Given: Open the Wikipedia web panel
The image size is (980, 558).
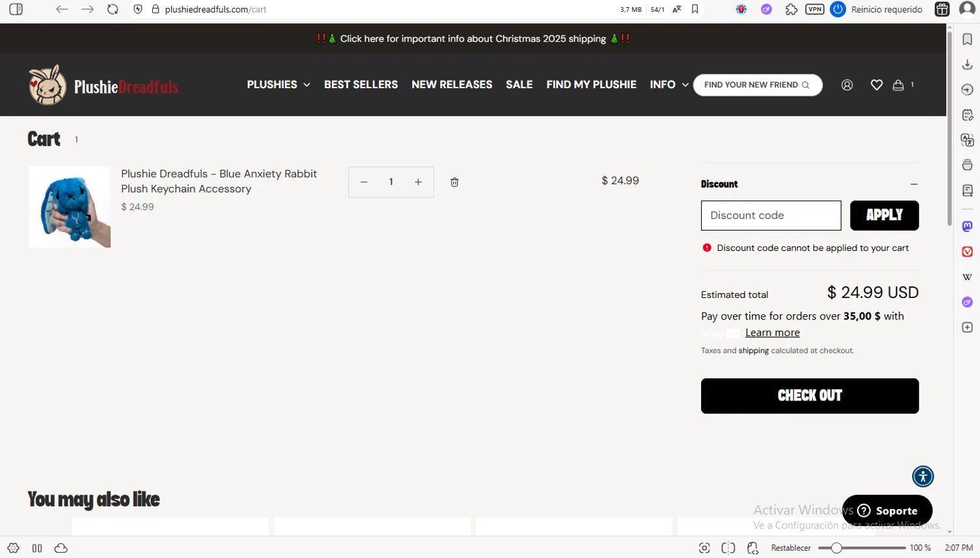Looking at the screenshot, I should pyautogui.click(x=968, y=277).
